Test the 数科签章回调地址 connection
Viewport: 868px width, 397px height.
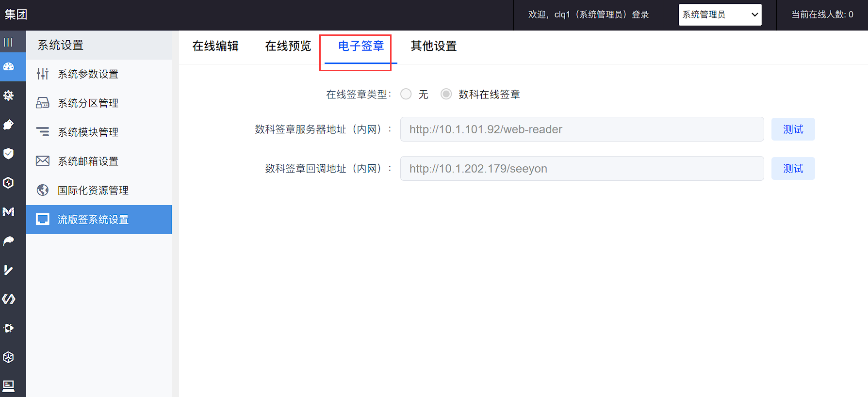click(793, 169)
